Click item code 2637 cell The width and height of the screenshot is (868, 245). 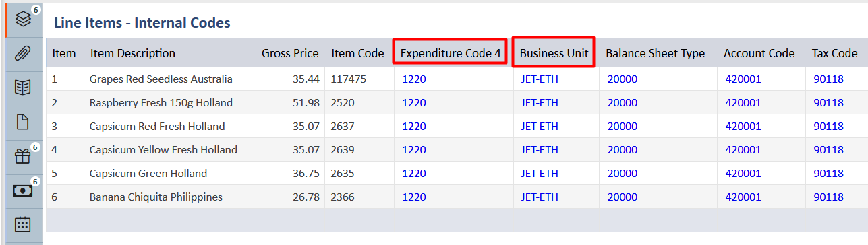pyautogui.click(x=342, y=127)
